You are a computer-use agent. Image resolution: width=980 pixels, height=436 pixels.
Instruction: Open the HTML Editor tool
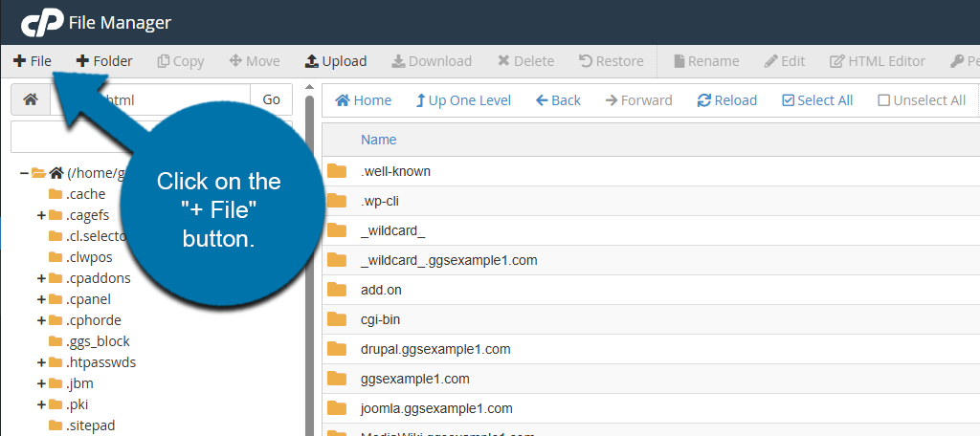[x=877, y=61]
